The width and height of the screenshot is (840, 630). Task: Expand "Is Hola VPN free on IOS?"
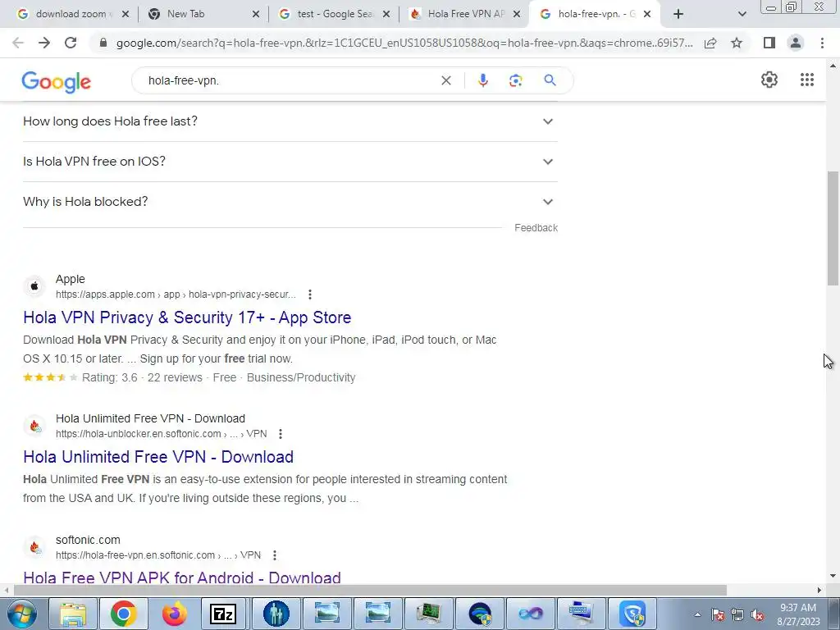[x=290, y=162]
